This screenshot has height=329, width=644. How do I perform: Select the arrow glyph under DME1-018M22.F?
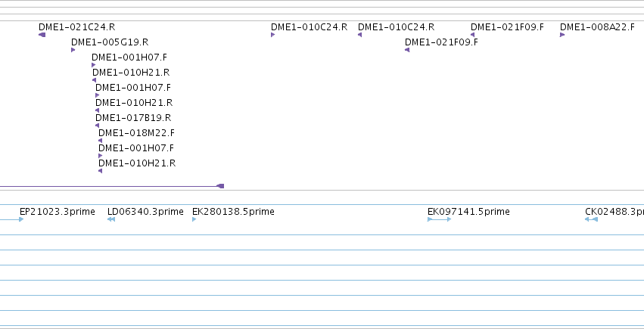click(x=100, y=141)
